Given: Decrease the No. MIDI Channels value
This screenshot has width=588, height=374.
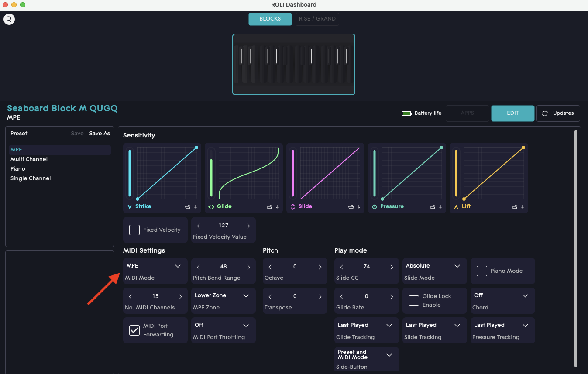Looking at the screenshot, I should (x=131, y=297).
